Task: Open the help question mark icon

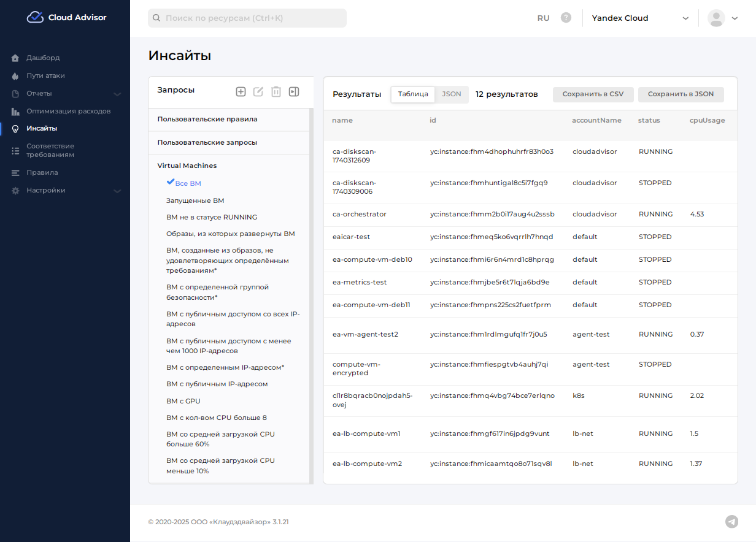Action: [566, 18]
